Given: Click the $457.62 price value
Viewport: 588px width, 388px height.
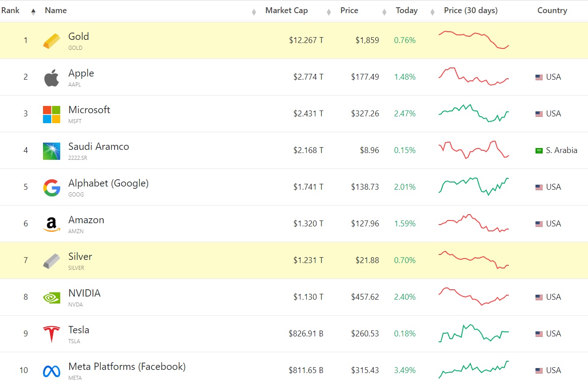Looking at the screenshot, I should (x=365, y=297).
